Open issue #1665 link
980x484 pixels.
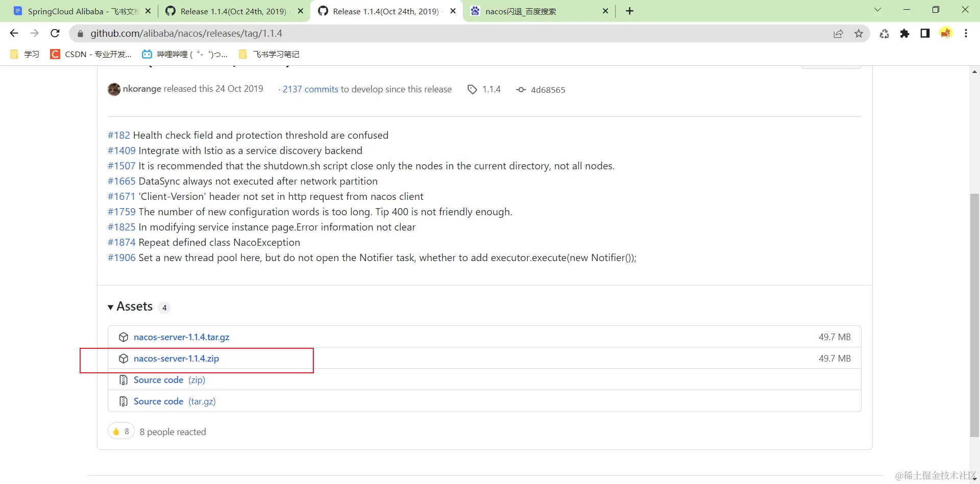tap(121, 181)
